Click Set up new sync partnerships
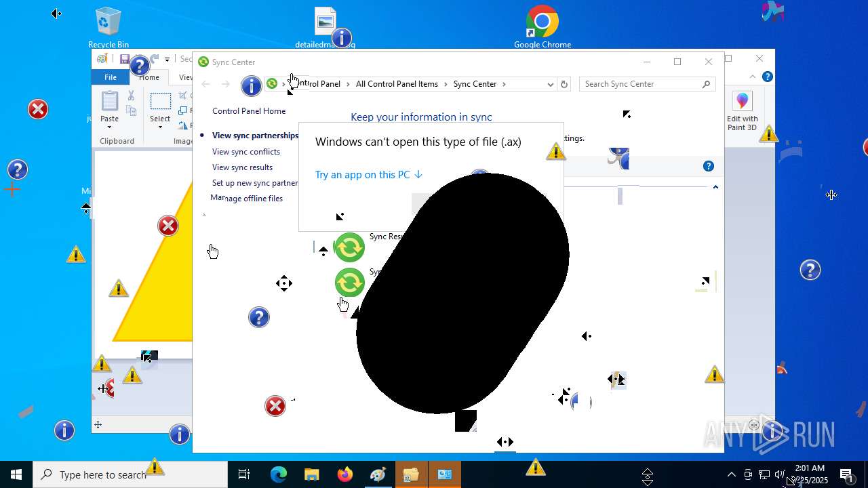Image resolution: width=868 pixels, height=488 pixels. [x=255, y=183]
